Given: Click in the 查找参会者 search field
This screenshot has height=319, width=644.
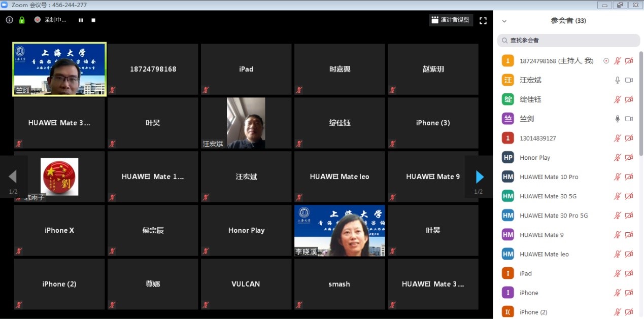Looking at the screenshot, I should [568, 41].
